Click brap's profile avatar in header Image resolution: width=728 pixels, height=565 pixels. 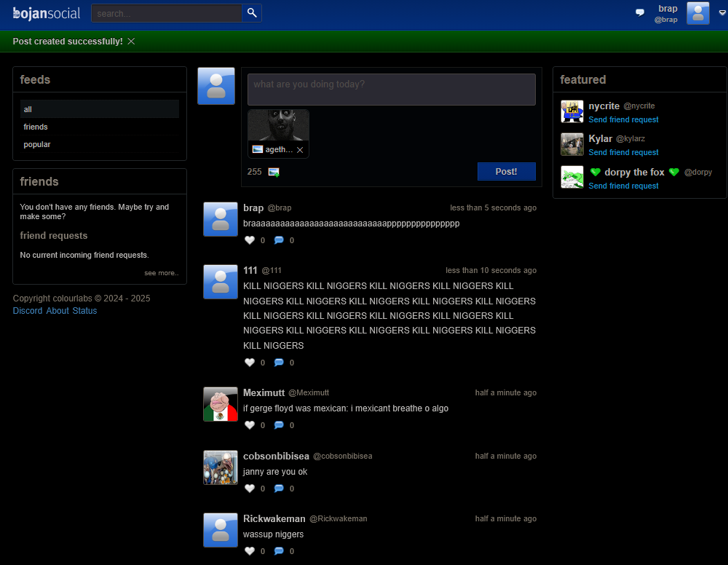[x=698, y=13]
